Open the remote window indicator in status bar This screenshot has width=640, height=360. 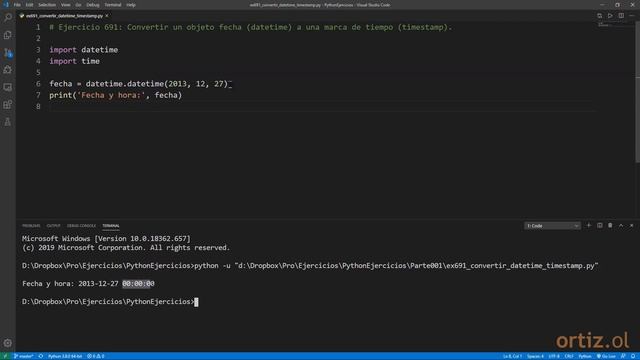5,356
